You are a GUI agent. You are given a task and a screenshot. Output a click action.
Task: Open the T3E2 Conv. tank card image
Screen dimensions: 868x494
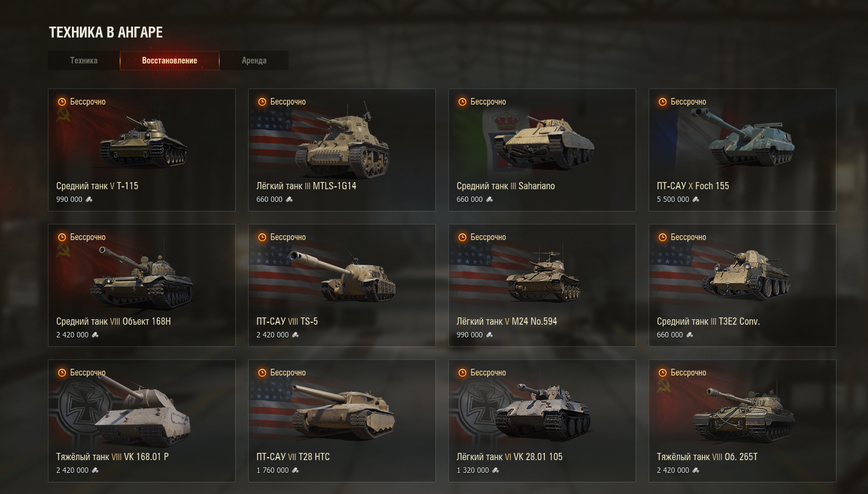(x=746, y=275)
